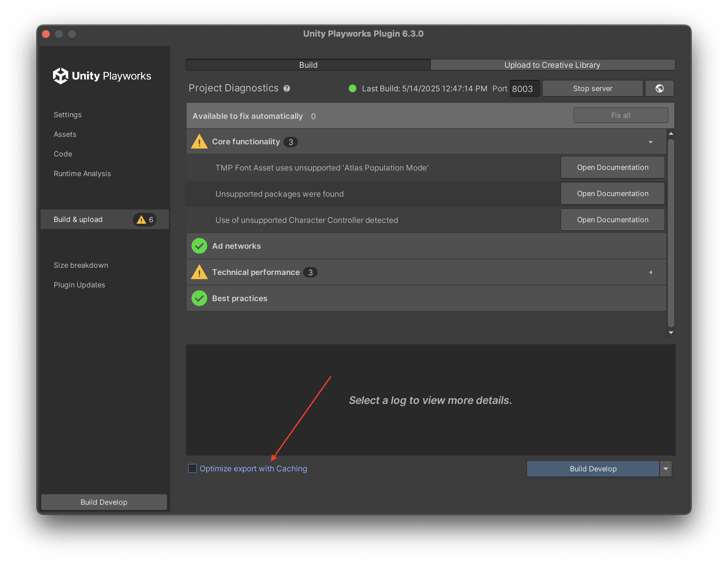Click the Ad networks green checkmark icon

pyautogui.click(x=199, y=246)
